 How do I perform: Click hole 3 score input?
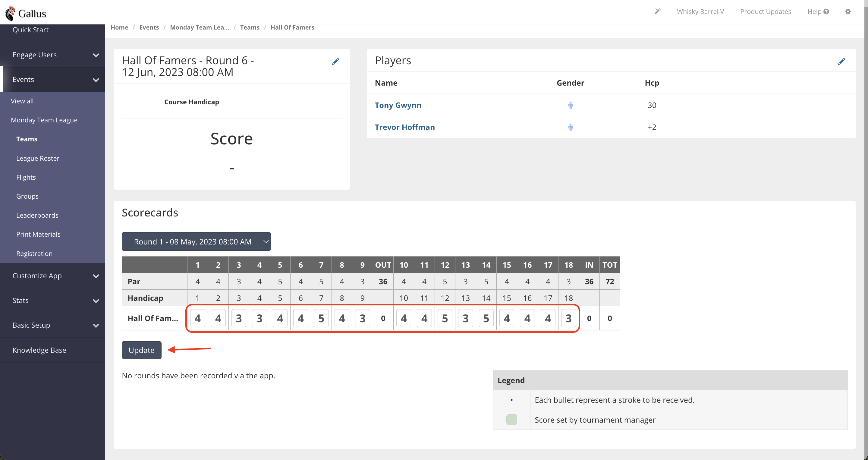[x=239, y=318]
